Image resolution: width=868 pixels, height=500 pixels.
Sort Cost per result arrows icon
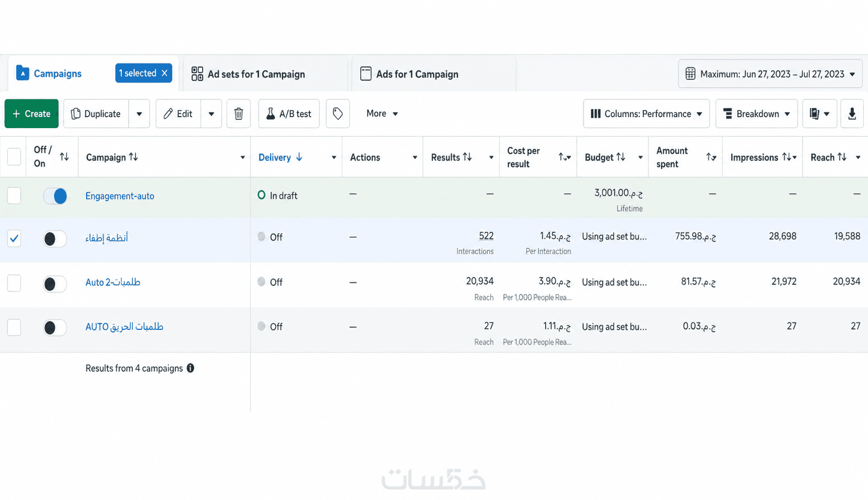coord(561,157)
